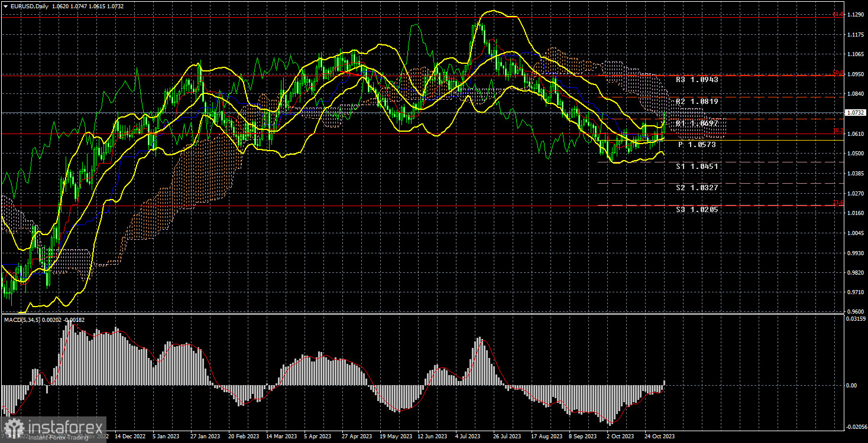Screen dimensions: 868x443
Task: Click the 27 Apr 2023 date label
Action: click(x=357, y=437)
